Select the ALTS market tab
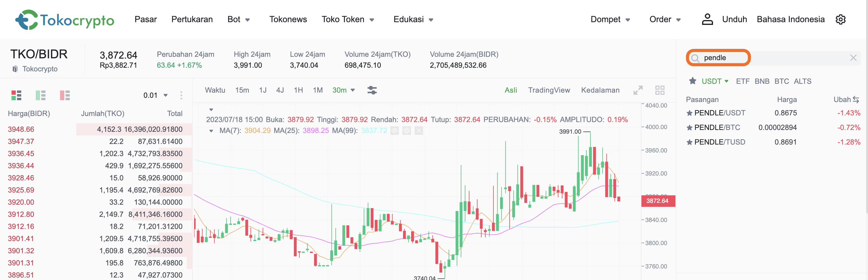 point(802,81)
